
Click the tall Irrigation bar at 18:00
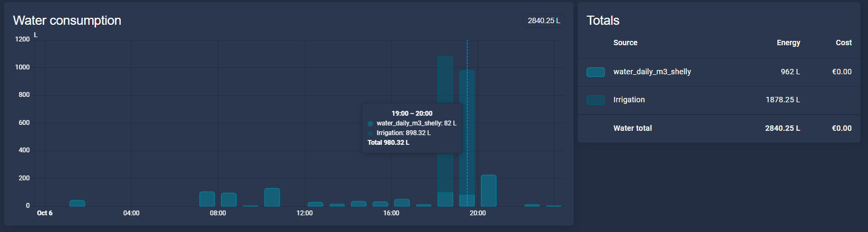point(445,124)
